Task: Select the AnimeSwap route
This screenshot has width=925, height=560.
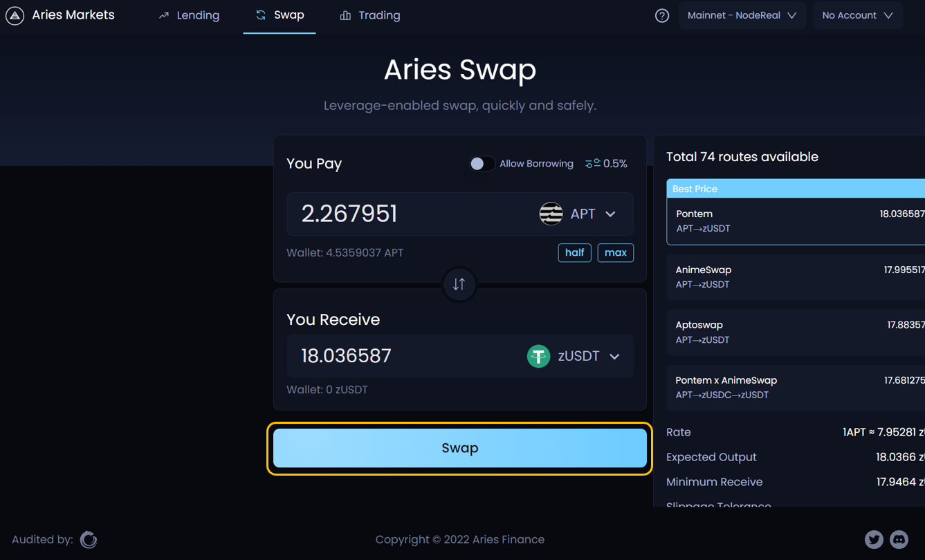Action: click(x=796, y=277)
